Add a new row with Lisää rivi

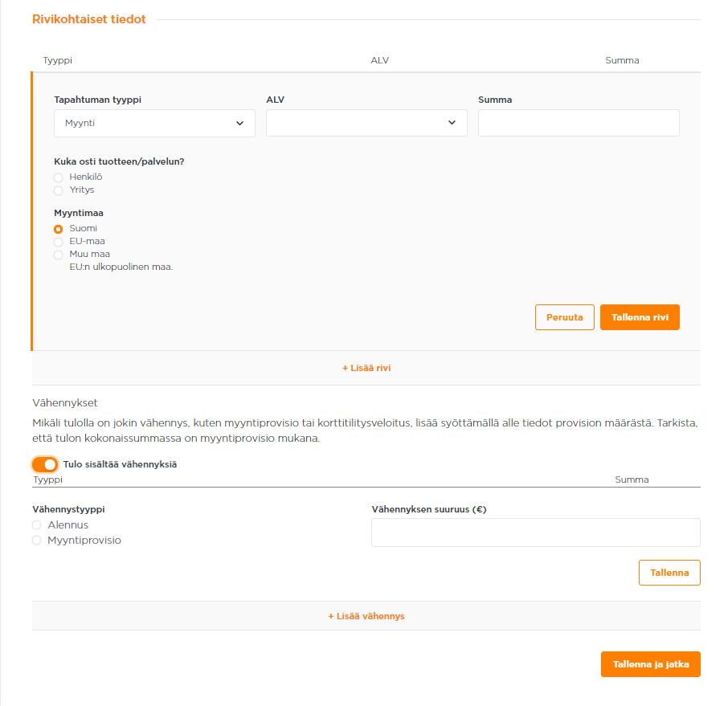coord(366,368)
